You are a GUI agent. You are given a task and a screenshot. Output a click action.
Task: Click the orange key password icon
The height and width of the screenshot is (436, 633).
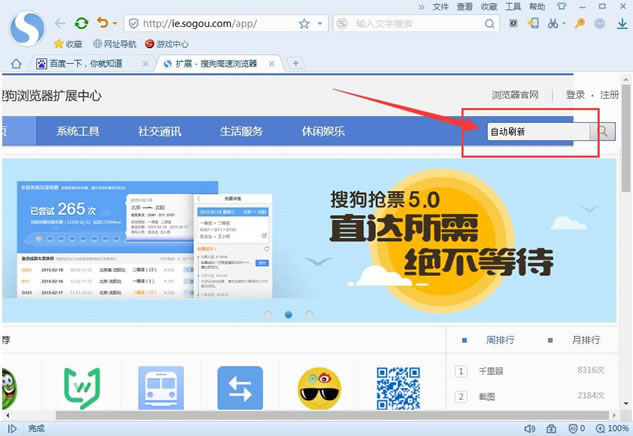(x=580, y=23)
